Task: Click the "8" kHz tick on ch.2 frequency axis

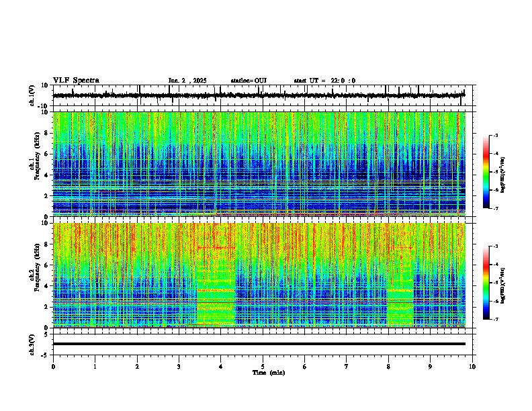Action: [x=47, y=244]
